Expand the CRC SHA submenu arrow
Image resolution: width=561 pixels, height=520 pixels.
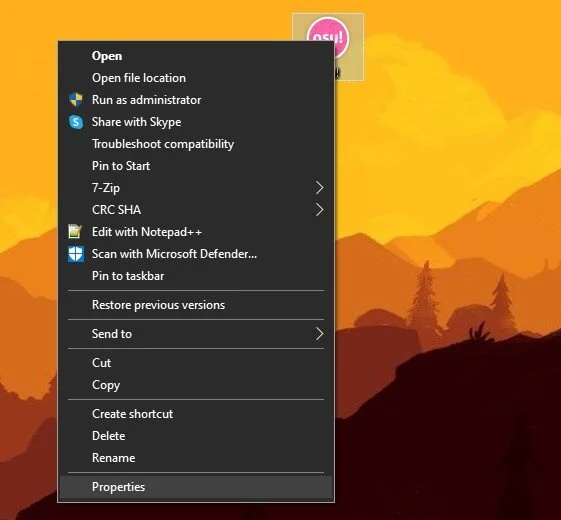(319, 210)
